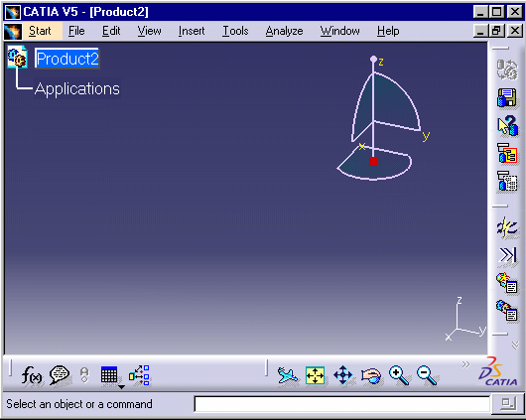Open the File menu
The image size is (526, 420).
coord(76,31)
